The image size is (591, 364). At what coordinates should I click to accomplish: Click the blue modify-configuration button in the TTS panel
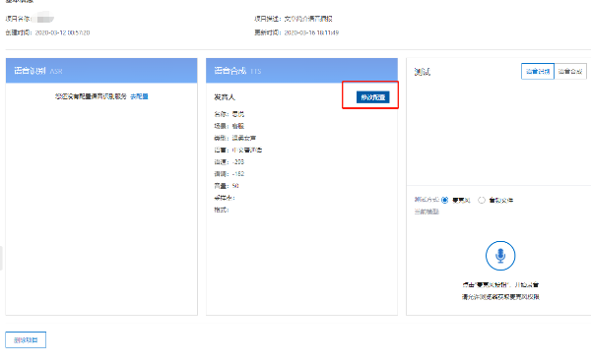[x=372, y=97]
